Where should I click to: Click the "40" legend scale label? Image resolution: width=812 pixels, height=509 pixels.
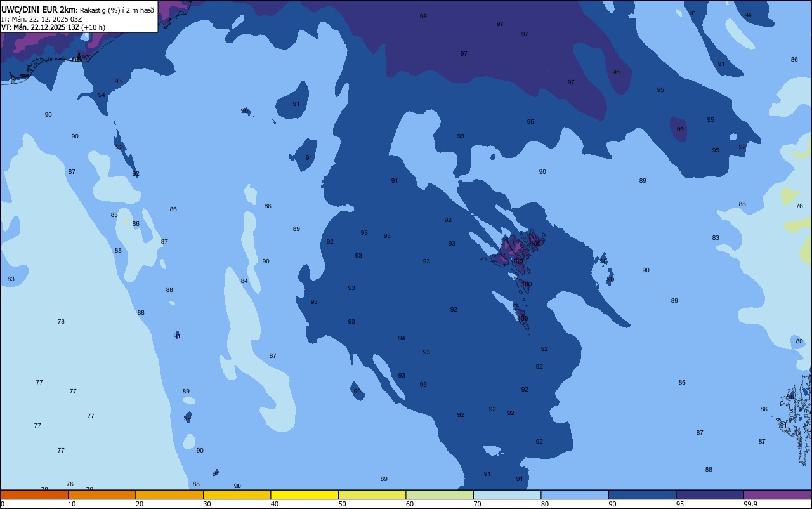(275, 504)
